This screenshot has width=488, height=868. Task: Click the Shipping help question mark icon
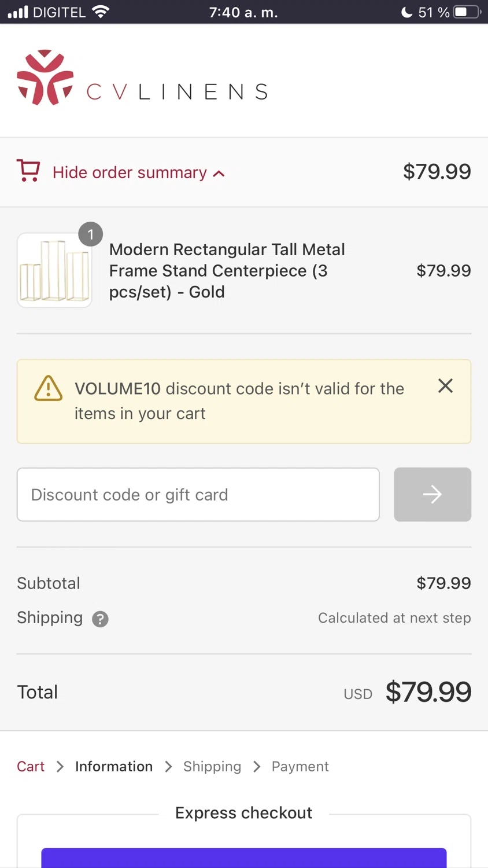tap(100, 619)
